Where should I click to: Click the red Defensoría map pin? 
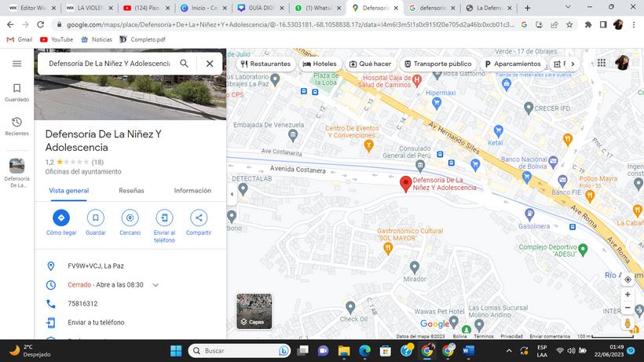406,184
